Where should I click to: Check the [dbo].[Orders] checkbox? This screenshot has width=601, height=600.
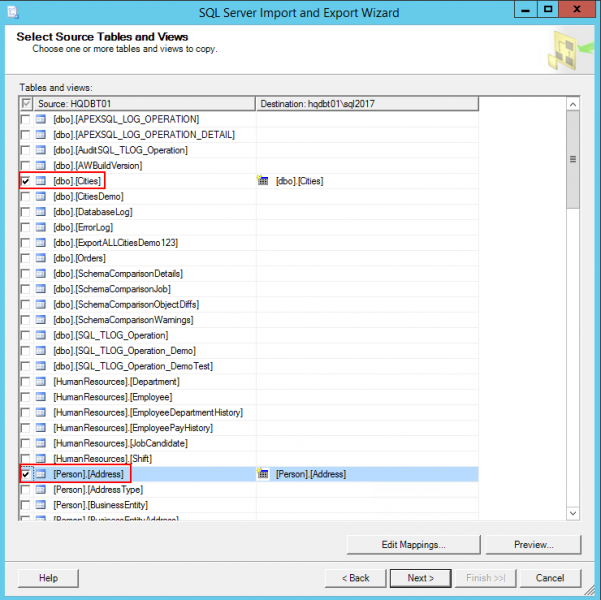(x=25, y=258)
